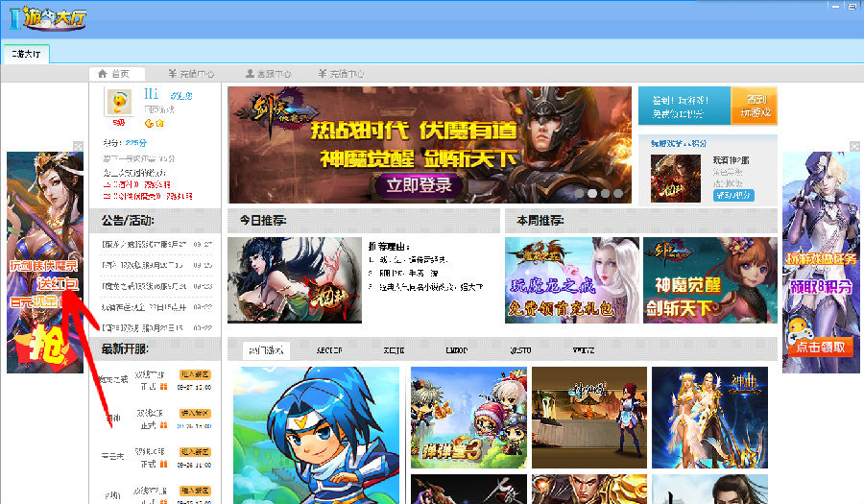
Task: Click the orange gift icon in the first server row
Action: [x=162, y=387]
